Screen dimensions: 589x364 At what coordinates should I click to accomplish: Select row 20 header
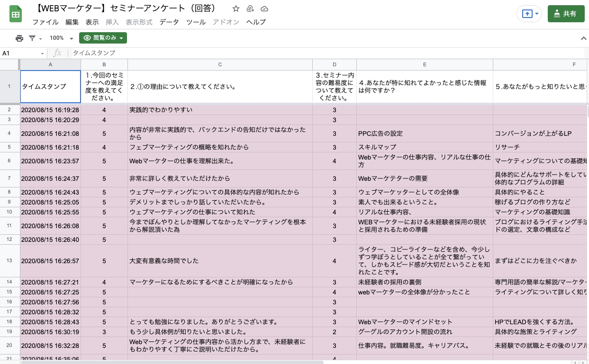[x=9, y=346]
